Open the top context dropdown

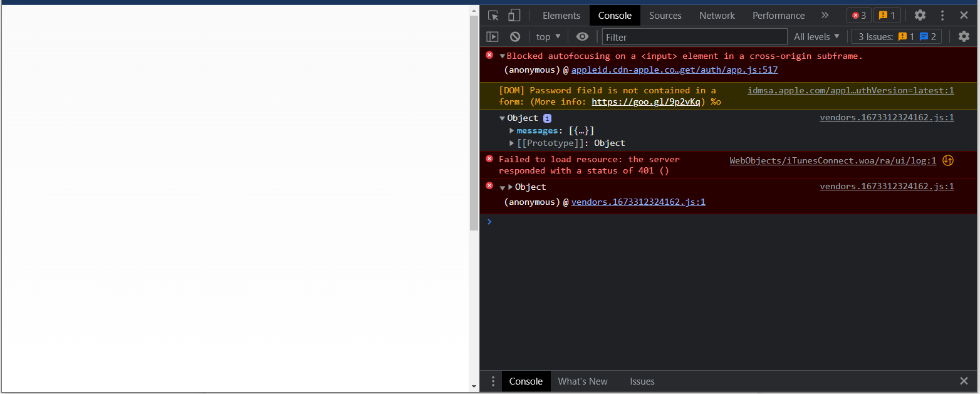548,37
